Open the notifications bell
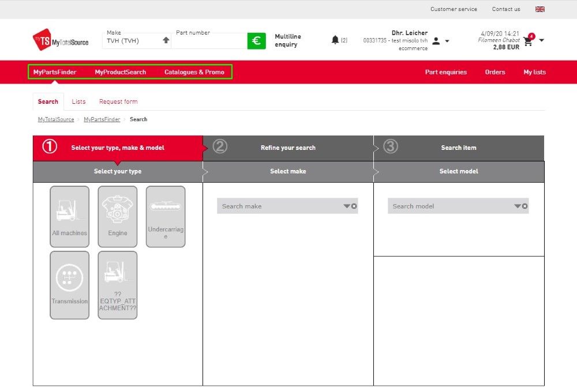 tap(335, 40)
